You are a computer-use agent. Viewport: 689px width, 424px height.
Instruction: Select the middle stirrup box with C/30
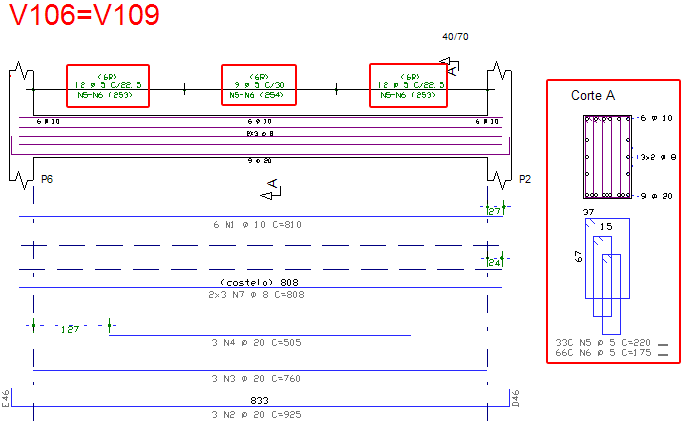(x=258, y=85)
